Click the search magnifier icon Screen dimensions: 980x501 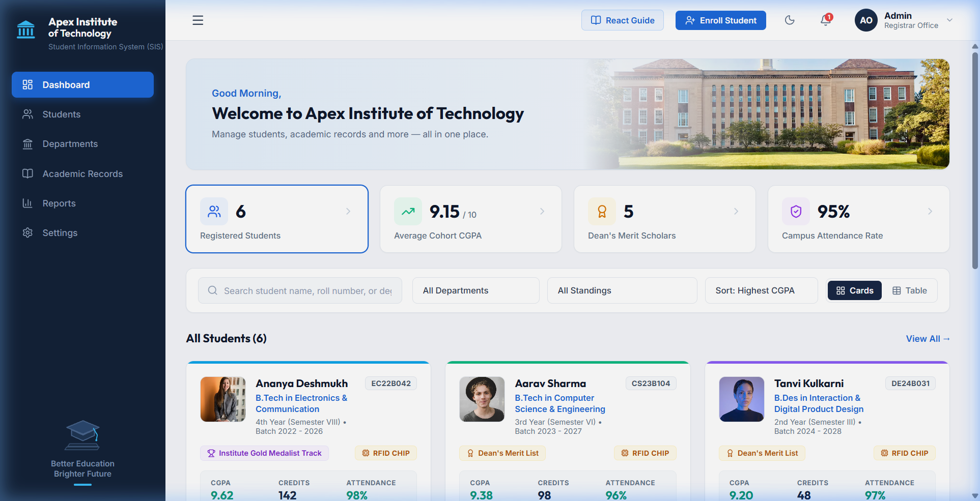[x=213, y=290]
